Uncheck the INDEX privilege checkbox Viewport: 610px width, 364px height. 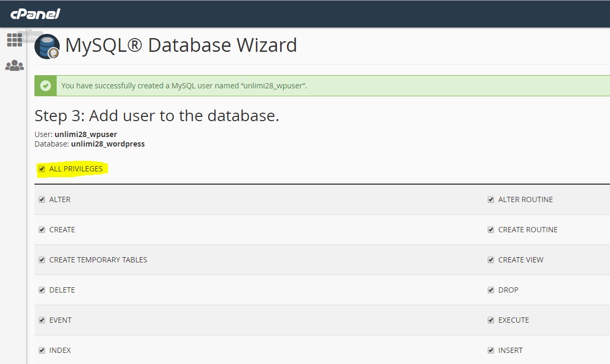click(42, 350)
